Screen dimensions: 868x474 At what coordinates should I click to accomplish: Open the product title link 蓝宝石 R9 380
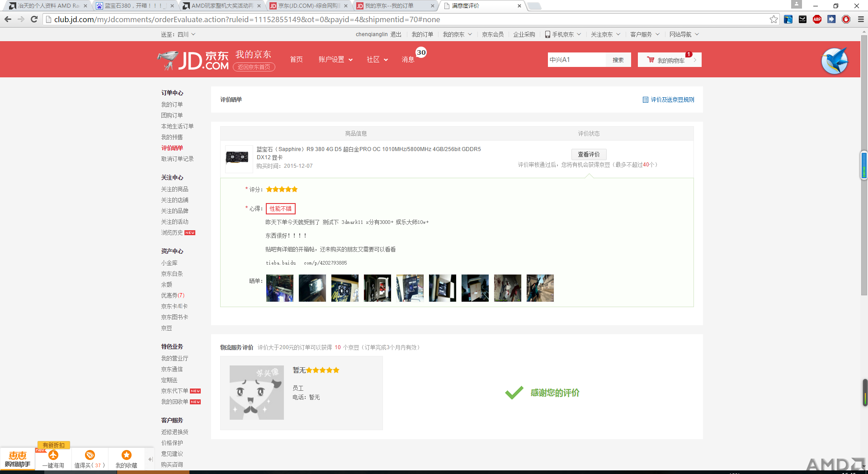click(x=368, y=153)
